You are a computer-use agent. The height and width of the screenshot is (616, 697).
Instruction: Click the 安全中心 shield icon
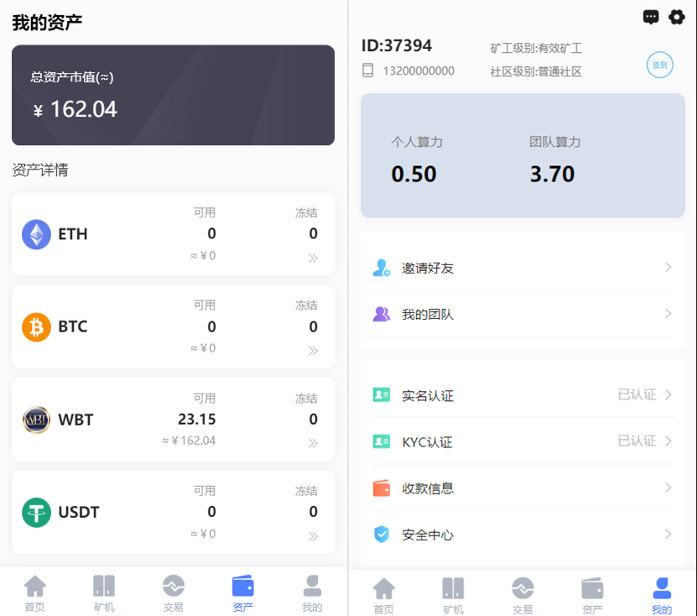tap(382, 534)
